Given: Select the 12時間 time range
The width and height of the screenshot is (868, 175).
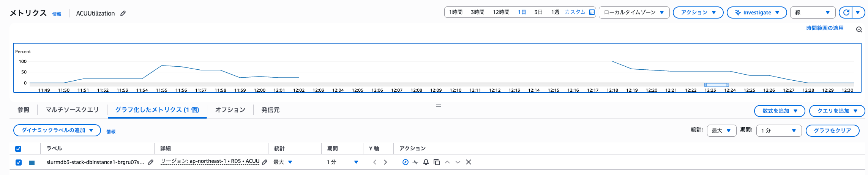Looking at the screenshot, I should pos(501,12).
